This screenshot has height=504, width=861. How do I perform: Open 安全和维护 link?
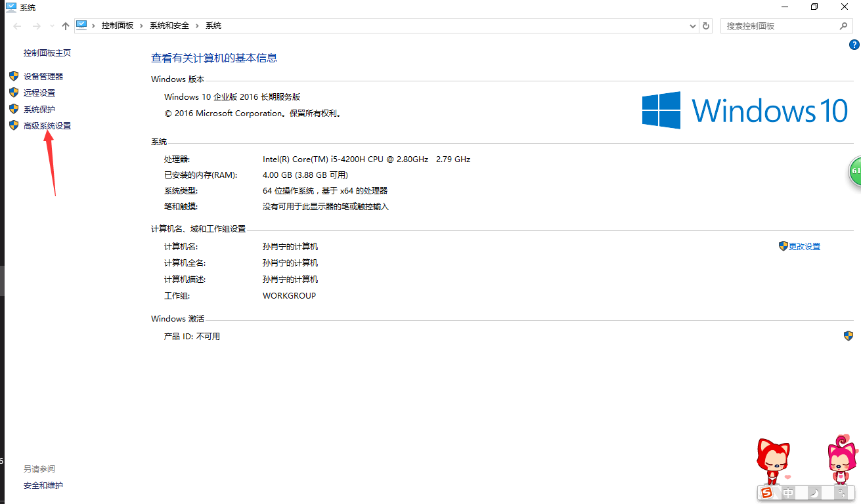click(43, 486)
